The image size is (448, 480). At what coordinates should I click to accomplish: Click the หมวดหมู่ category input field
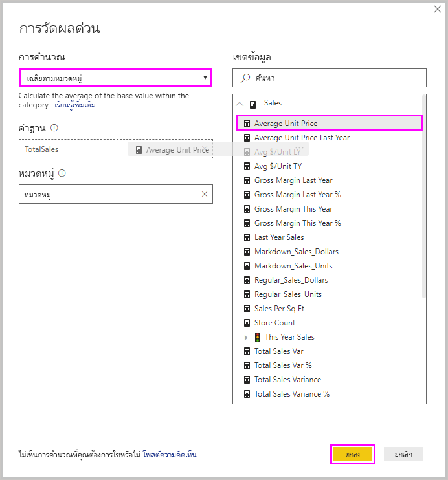click(x=116, y=194)
